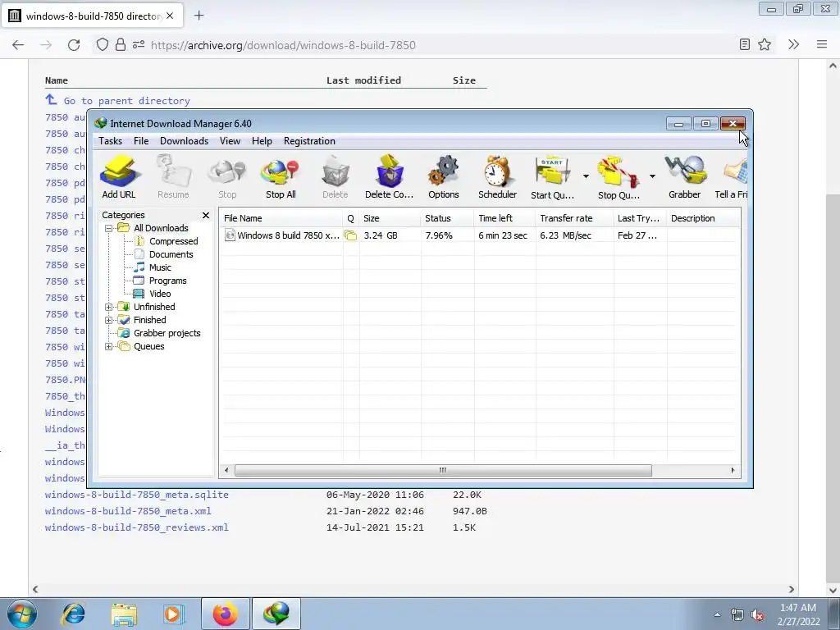Expand the Finished tree node
The image size is (840, 630).
click(x=109, y=321)
